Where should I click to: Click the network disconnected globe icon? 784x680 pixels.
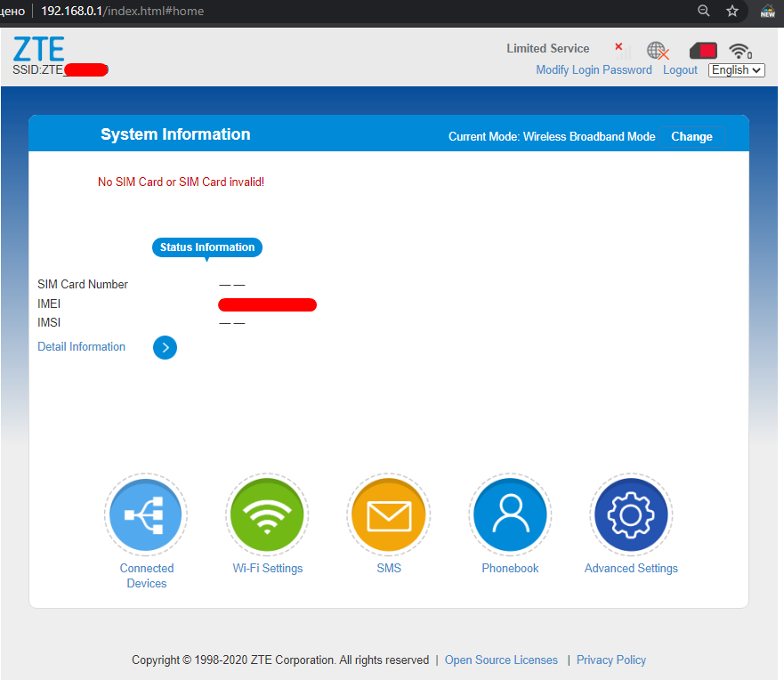point(658,51)
